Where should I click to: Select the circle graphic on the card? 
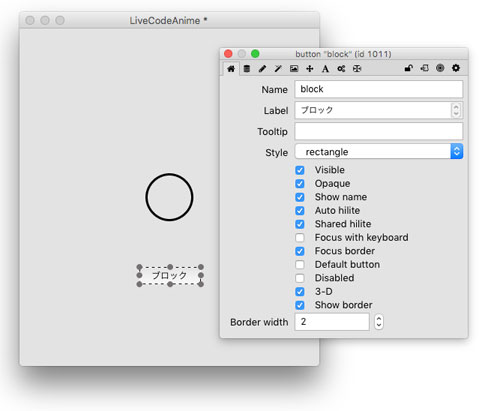(169, 197)
